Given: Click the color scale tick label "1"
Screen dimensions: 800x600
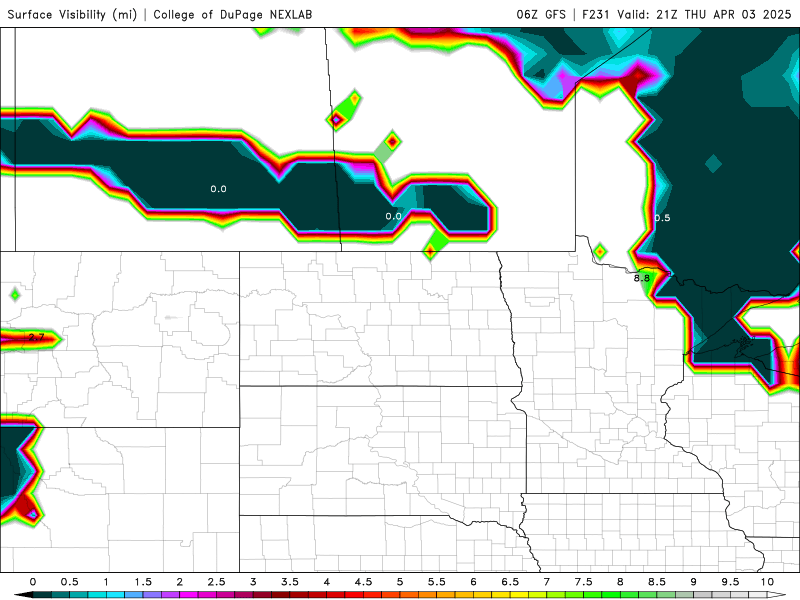Looking at the screenshot, I should tap(106, 582).
